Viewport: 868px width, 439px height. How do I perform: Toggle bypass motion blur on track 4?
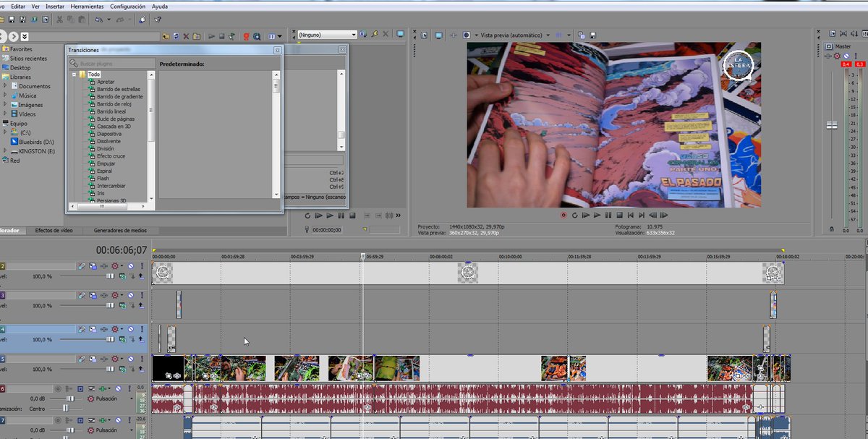pos(82,329)
